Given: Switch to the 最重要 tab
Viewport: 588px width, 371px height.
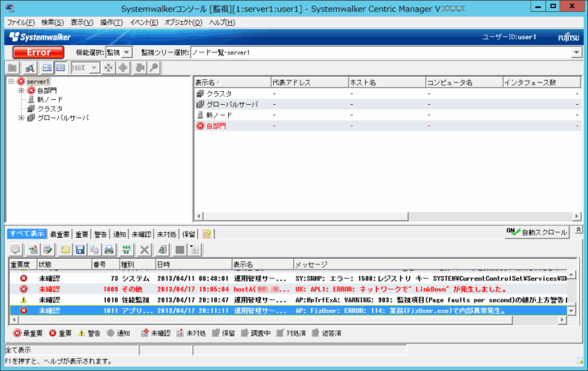Looking at the screenshot, I should point(60,235).
